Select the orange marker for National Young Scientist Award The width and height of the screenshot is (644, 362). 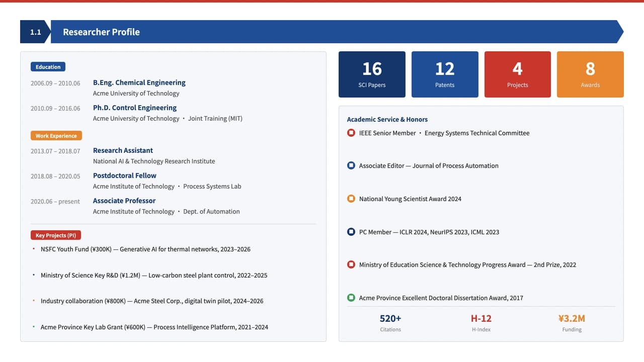coord(351,199)
